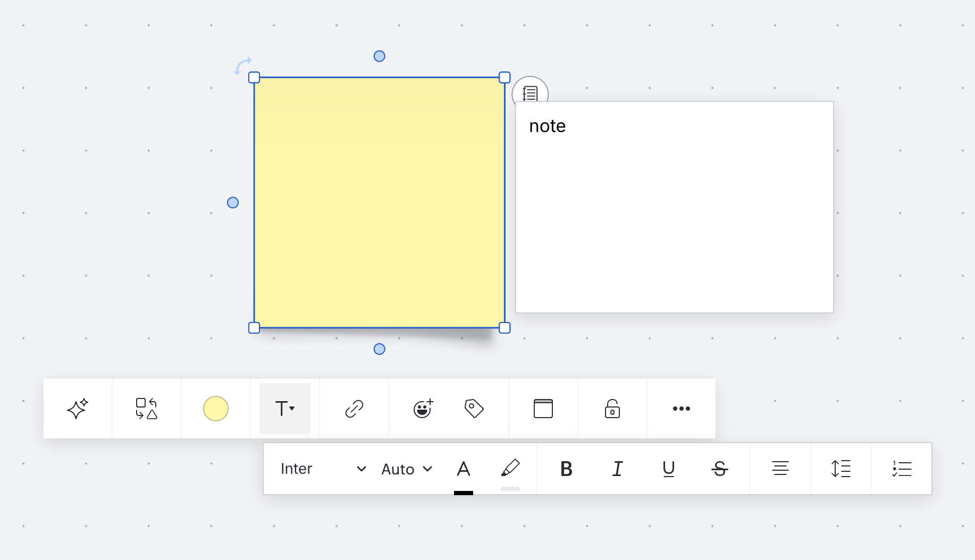Open the Auto font size dropdown
The height and width of the screenshot is (560, 975).
click(x=407, y=469)
